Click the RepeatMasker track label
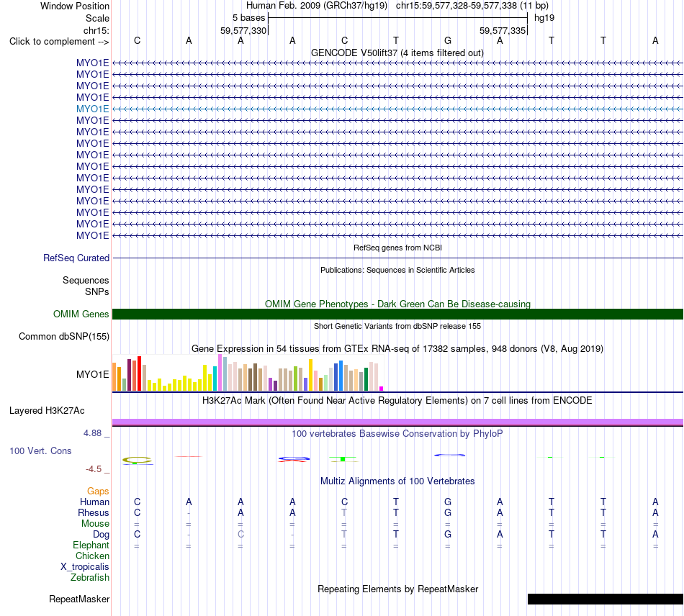Screen dimensions: 684x616 tap(79, 599)
